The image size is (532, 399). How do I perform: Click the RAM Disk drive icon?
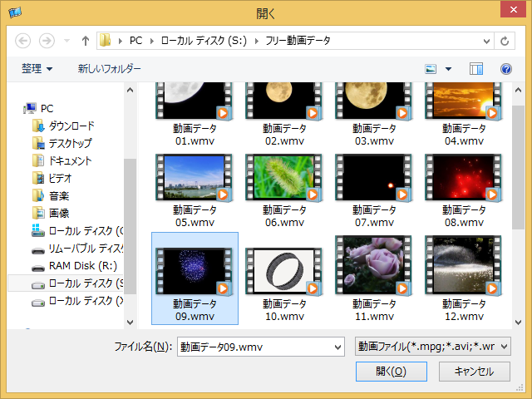pyautogui.click(x=38, y=268)
